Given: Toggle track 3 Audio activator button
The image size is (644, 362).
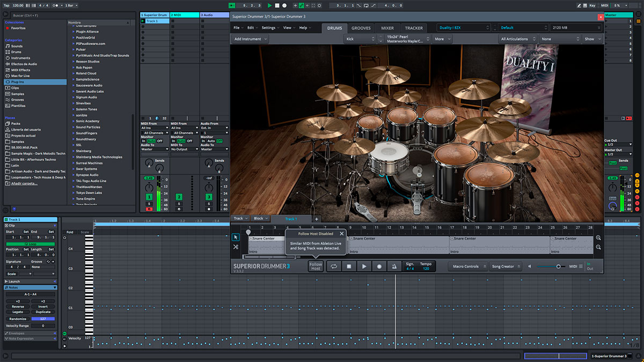Looking at the screenshot, I should pos(209,197).
